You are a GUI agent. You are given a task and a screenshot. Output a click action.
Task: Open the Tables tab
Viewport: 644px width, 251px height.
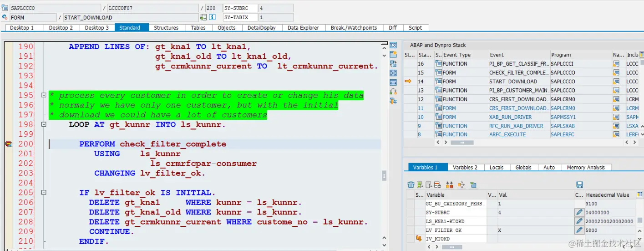click(198, 28)
